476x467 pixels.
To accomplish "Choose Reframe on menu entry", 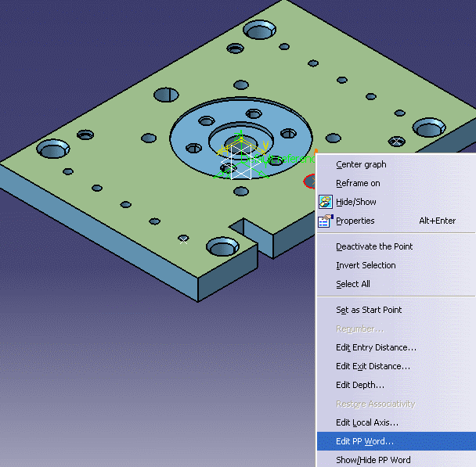I will pyautogui.click(x=358, y=183).
